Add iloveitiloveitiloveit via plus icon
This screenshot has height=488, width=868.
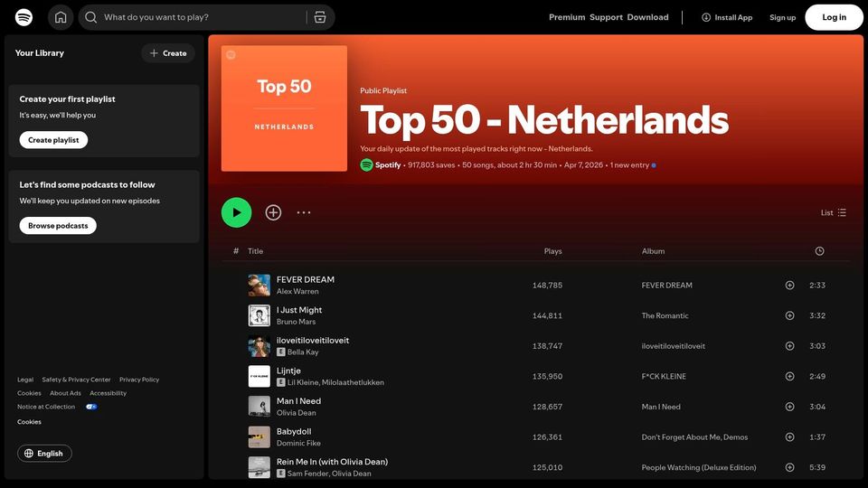789,346
